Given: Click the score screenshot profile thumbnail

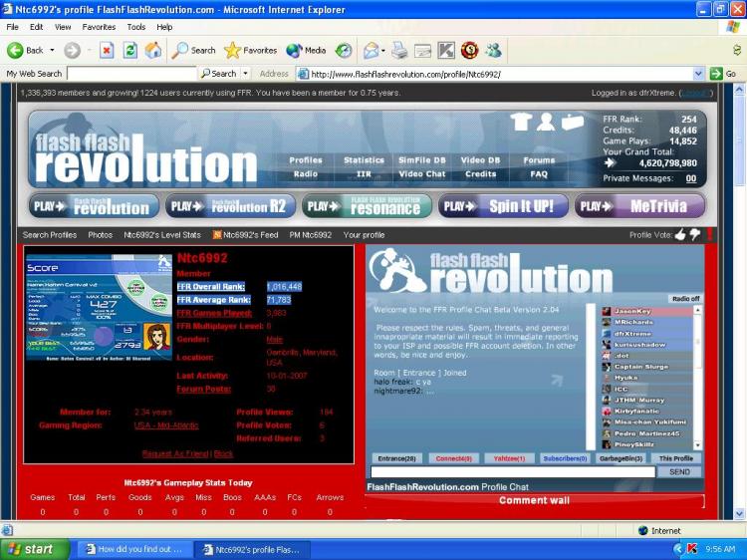Looking at the screenshot, I should pos(99,308).
